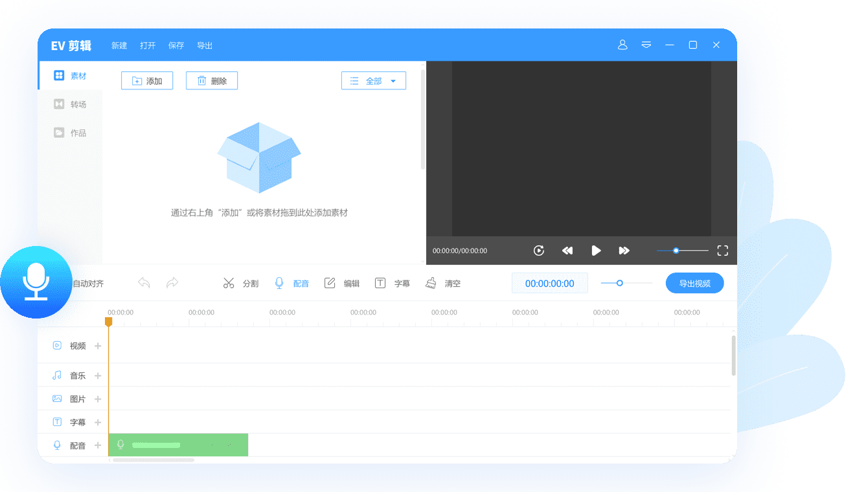Click the 分割 scissors split tool

[229, 284]
